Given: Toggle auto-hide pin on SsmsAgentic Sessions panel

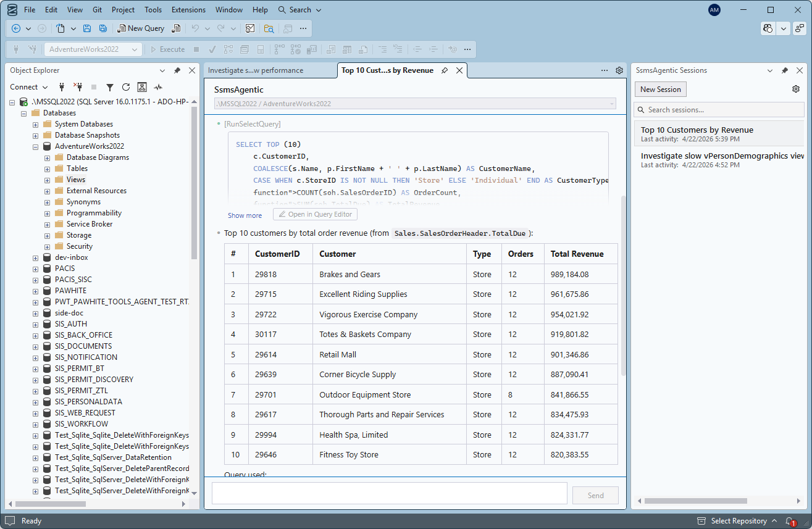Looking at the screenshot, I should pyautogui.click(x=785, y=70).
